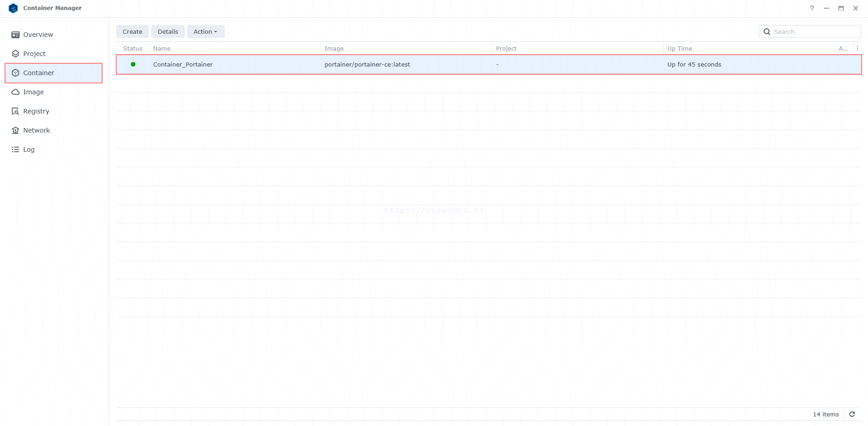Click portainer/portainer-ce:latest image cell
Viewport: 868px width, 426px height.
coord(367,64)
